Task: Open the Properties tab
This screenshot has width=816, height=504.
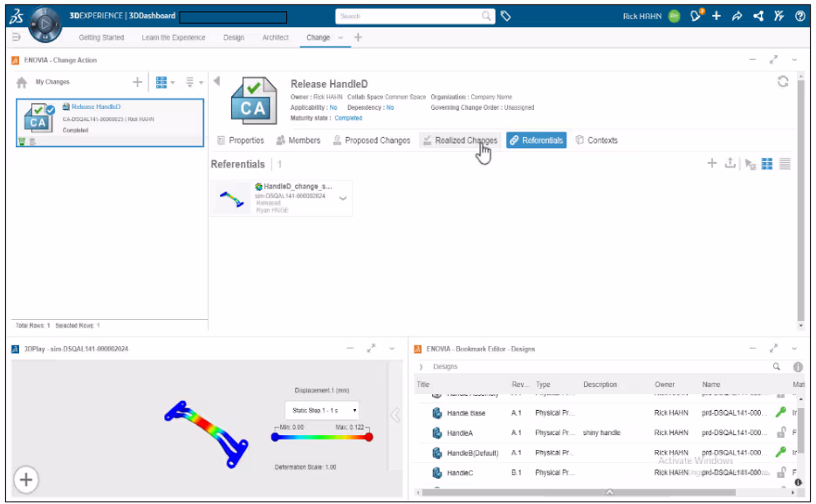Action: pos(240,140)
